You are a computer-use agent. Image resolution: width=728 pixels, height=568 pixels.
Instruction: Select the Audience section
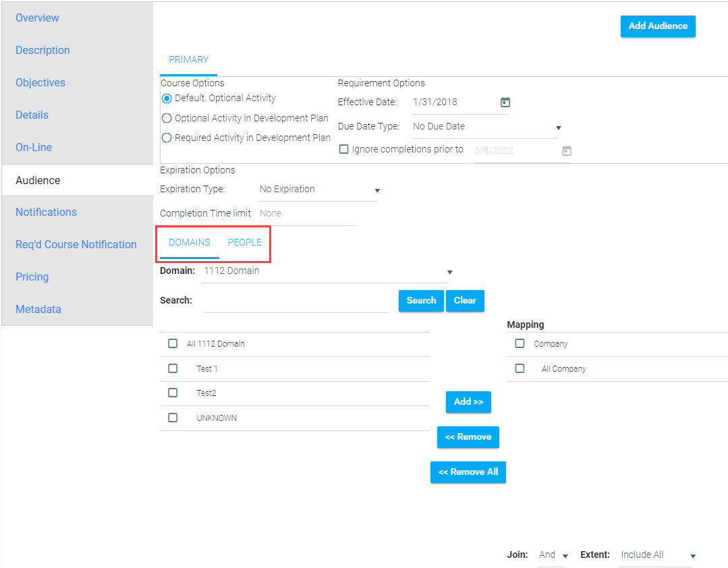pyautogui.click(x=78, y=181)
